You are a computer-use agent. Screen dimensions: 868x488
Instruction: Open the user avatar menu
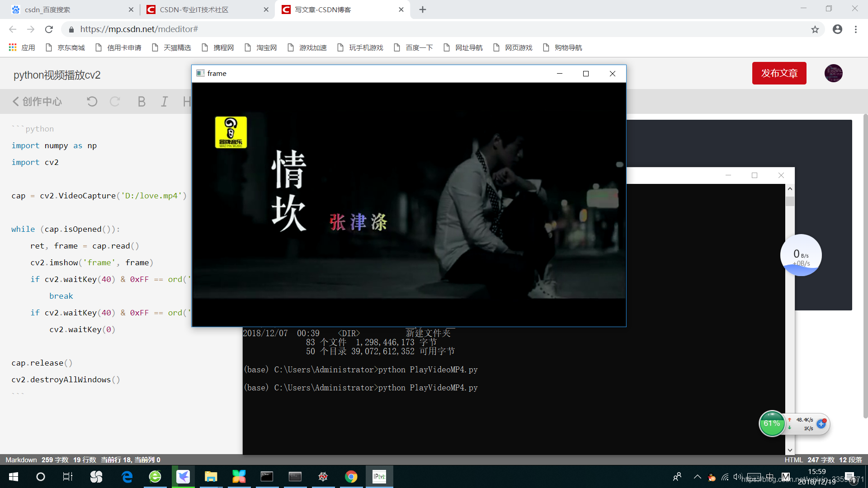pyautogui.click(x=833, y=73)
